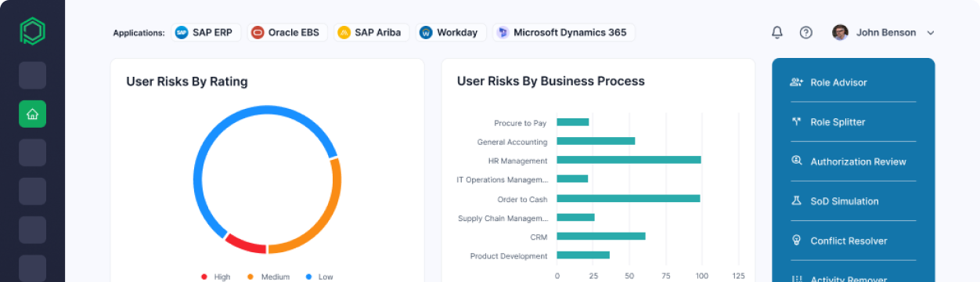Click the Oracle EBS logo icon

pyautogui.click(x=258, y=32)
